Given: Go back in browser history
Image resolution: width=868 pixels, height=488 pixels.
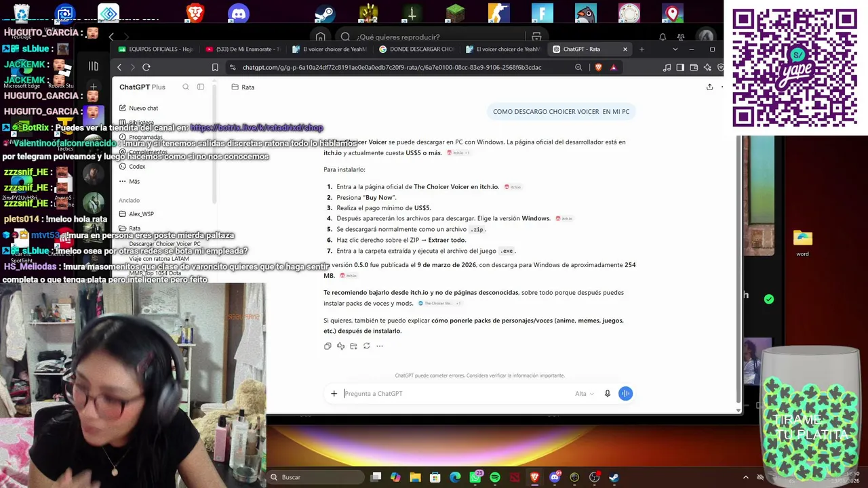Looking at the screenshot, I should coord(119,67).
